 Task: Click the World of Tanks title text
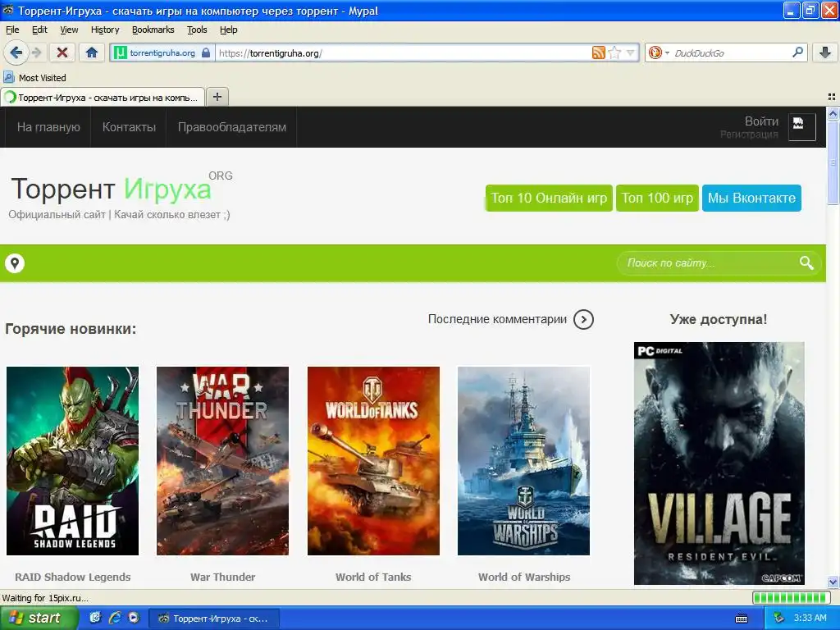[x=373, y=577]
